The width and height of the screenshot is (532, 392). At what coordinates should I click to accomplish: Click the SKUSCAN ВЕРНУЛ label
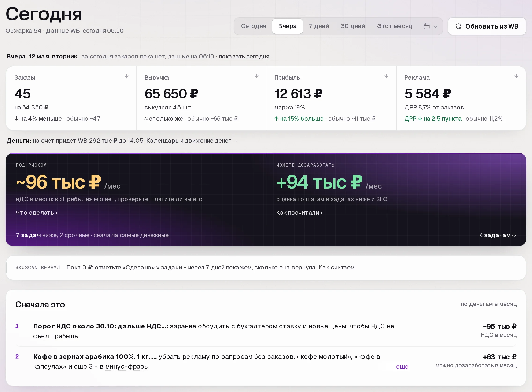pos(37,267)
